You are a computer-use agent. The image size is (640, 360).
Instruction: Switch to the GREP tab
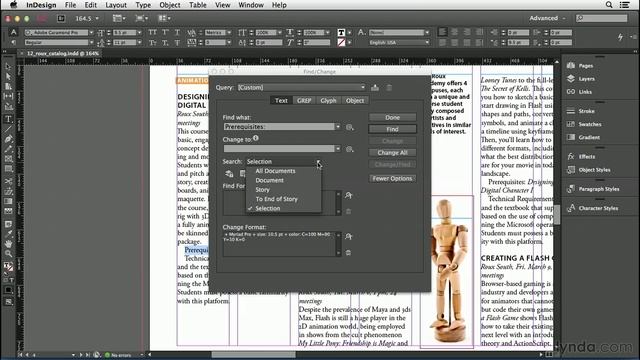coord(304,100)
